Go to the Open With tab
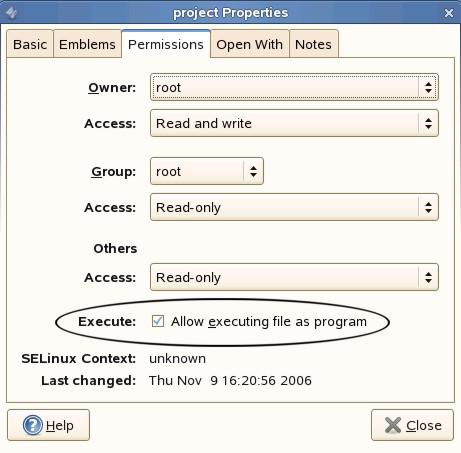Viewport: 461px width, 453px height. pos(250,44)
